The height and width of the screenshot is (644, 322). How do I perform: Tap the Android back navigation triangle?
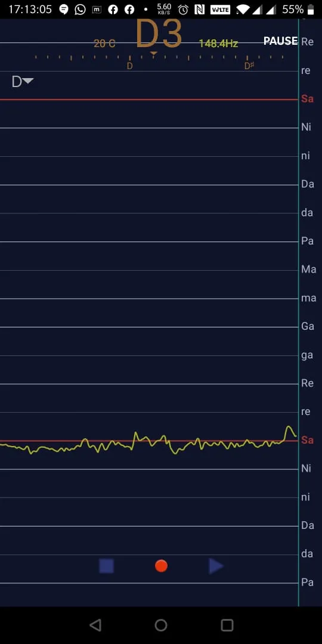[95, 625]
